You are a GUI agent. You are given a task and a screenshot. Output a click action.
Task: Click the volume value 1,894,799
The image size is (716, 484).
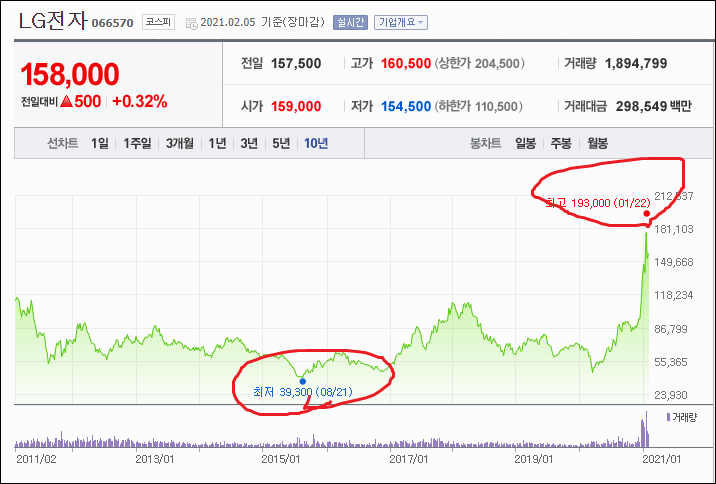(x=636, y=63)
